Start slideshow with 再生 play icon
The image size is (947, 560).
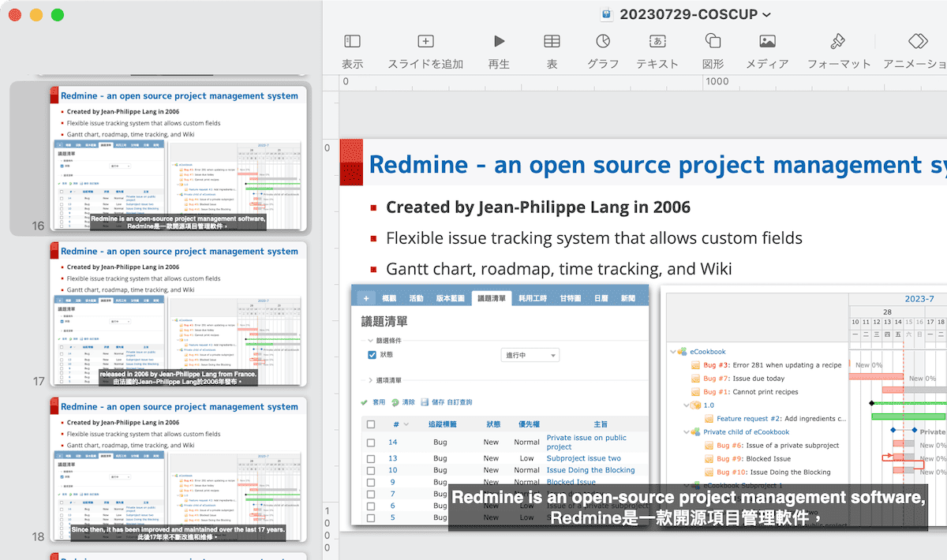tap(499, 42)
